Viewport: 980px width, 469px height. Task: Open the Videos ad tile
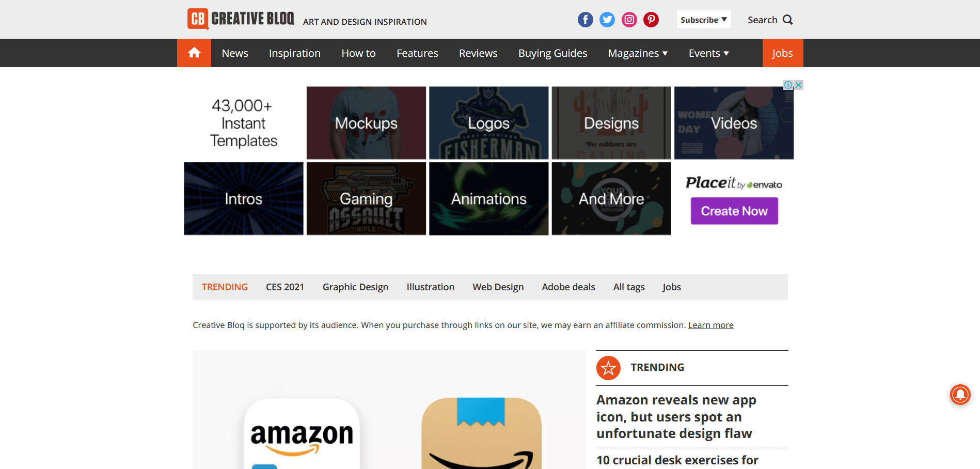[734, 123]
